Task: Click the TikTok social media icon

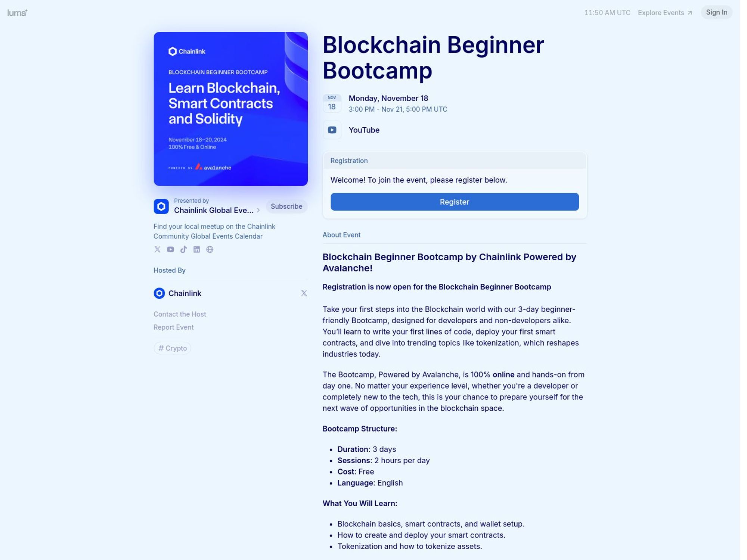Action: click(183, 249)
